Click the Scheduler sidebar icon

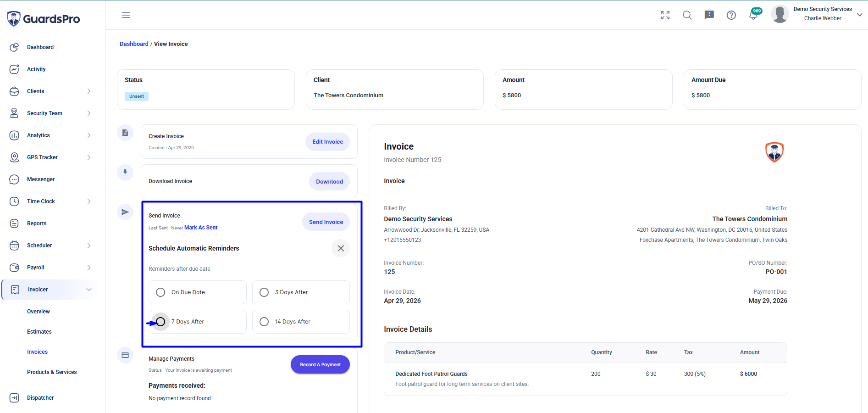[x=14, y=246]
